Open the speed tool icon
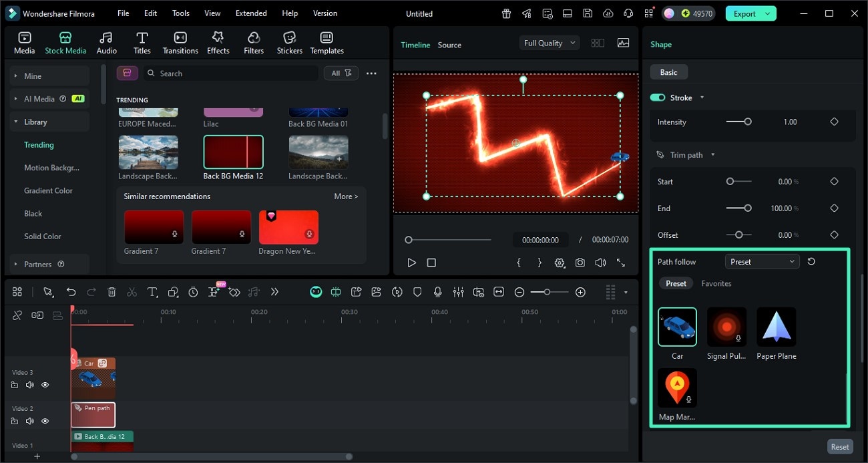868x463 pixels. point(193,292)
